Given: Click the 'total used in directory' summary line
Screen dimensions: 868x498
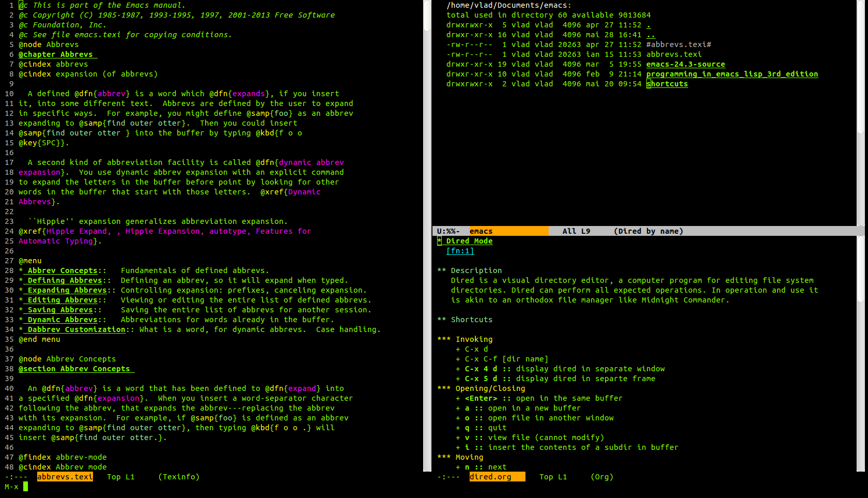Looking at the screenshot, I should click(549, 15).
